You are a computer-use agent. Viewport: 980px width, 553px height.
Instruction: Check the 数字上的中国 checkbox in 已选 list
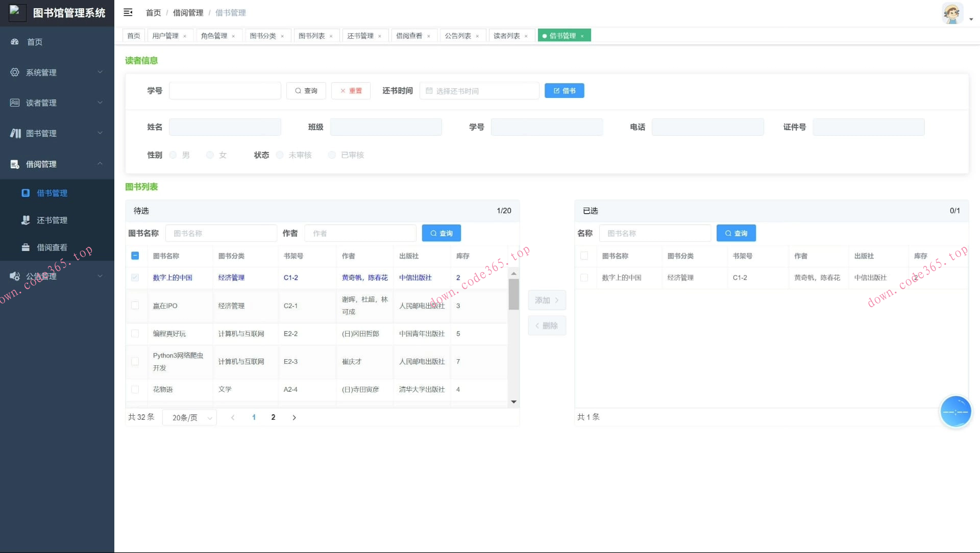[x=584, y=278]
